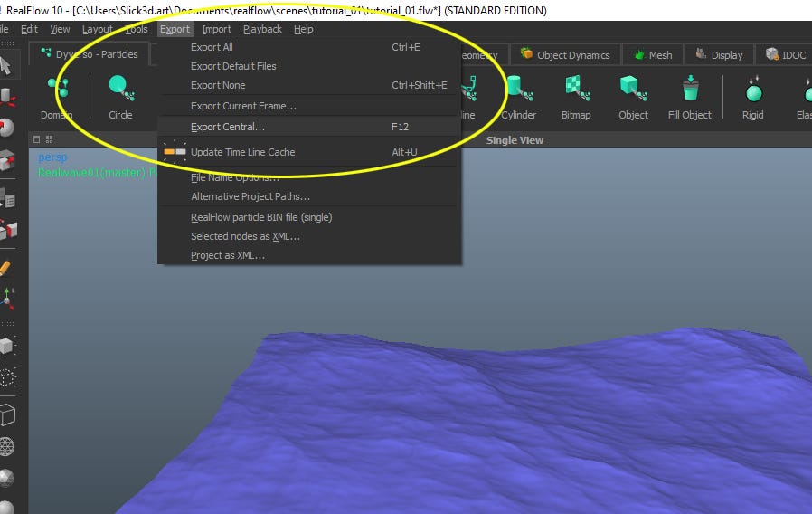
Task: Switch to flat shaded sphere mode
Action: point(6,478)
